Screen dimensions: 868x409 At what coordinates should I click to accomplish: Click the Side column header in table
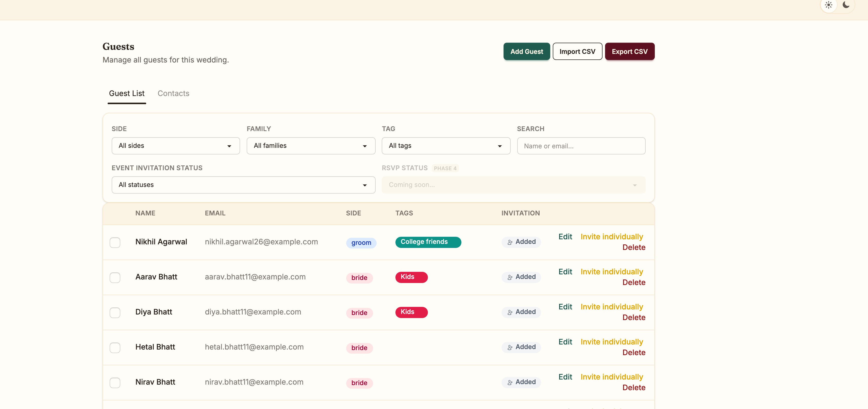tap(354, 213)
